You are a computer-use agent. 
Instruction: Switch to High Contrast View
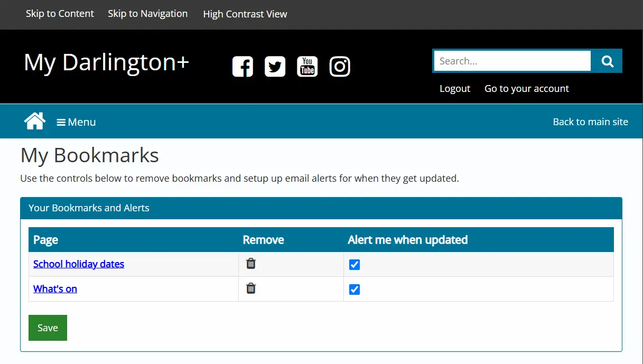tap(245, 14)
